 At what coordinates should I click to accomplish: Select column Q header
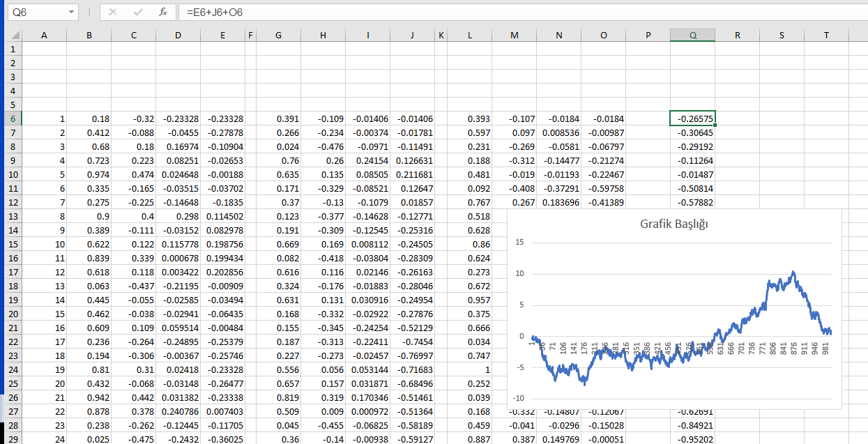pyautogui.click(x=692, y=36)
